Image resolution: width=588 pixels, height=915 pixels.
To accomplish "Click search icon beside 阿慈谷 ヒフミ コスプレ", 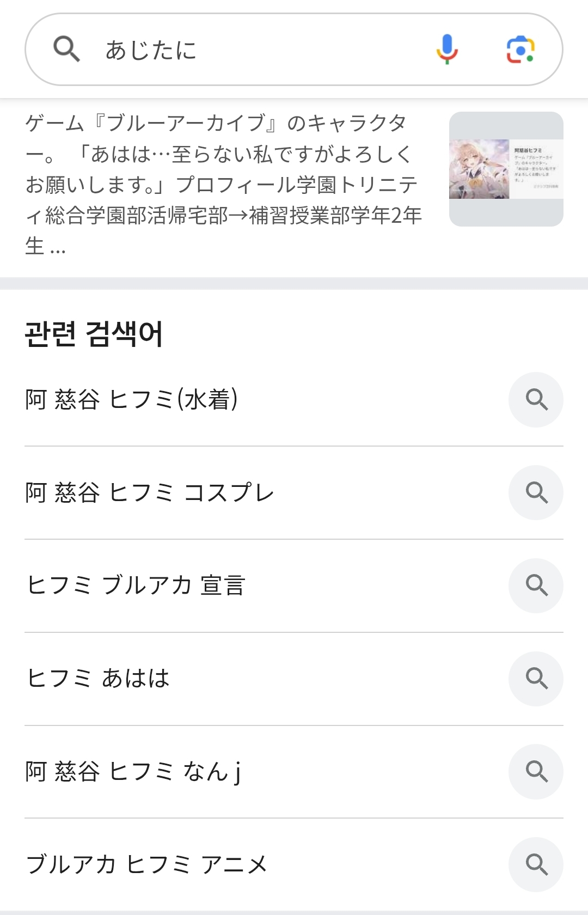I will (536, 493).
